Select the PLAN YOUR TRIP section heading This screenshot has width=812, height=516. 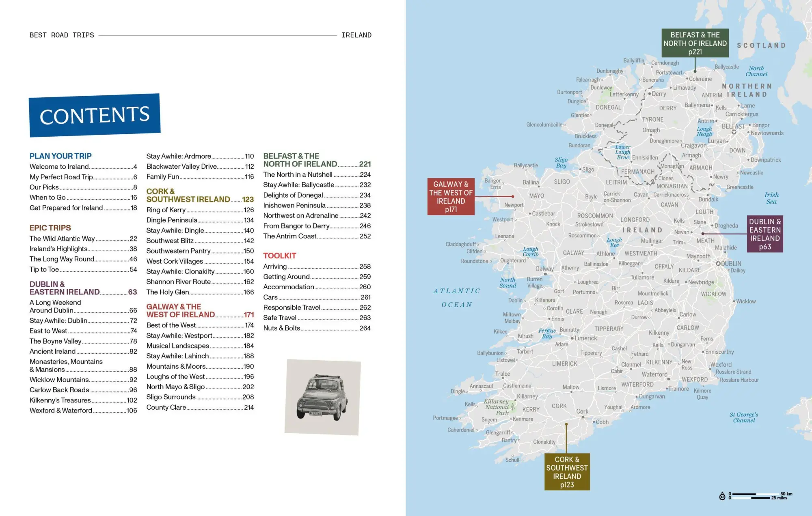[60, 156]
